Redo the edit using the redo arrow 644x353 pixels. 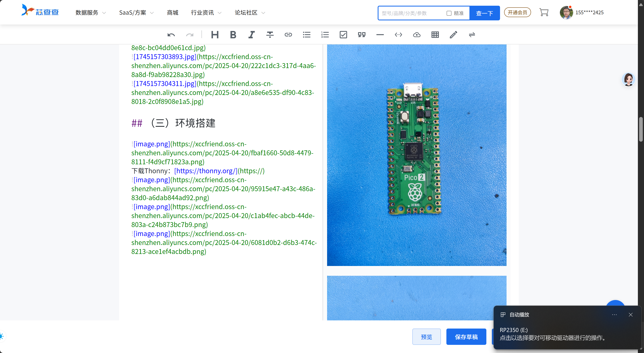[190, 35]
